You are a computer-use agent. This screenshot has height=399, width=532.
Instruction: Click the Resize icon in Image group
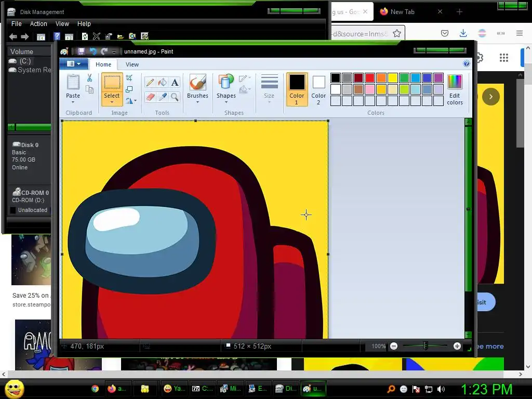click(x=129, y=89)
